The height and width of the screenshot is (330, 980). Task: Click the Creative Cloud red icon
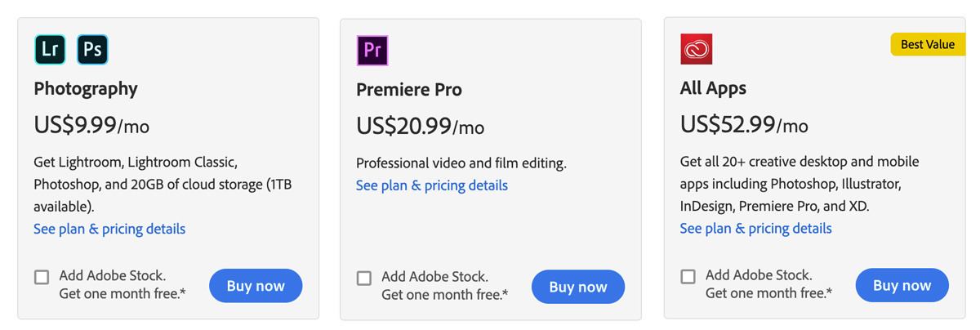[697, 49]
